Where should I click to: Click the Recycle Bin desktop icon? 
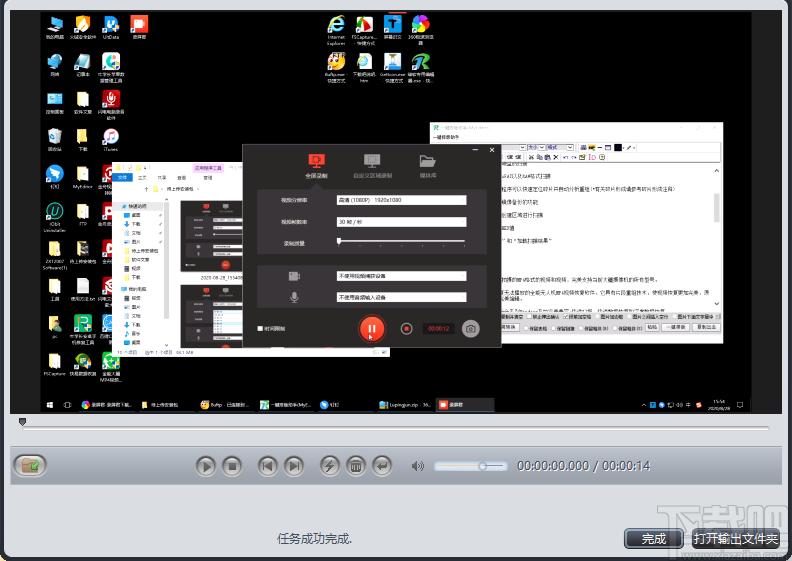(55, 140)
